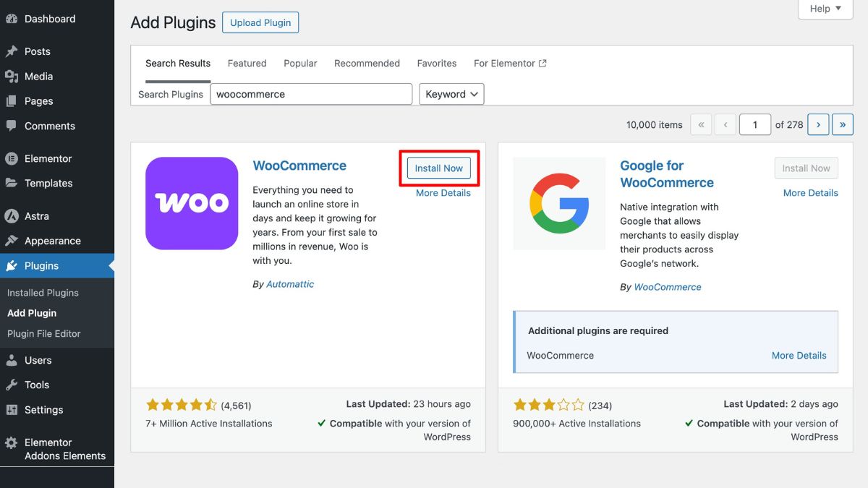Click the Plugins plug icon
868x488 pixels.
12,266
